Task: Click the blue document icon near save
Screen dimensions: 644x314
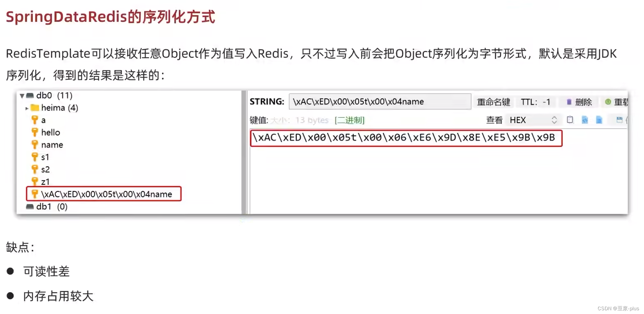Action: [599, 120]
